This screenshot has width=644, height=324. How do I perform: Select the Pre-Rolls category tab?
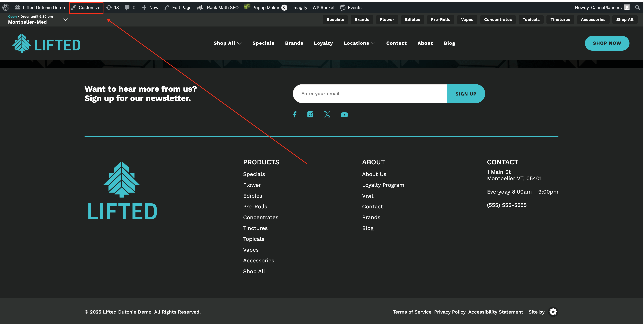point(440,20)
